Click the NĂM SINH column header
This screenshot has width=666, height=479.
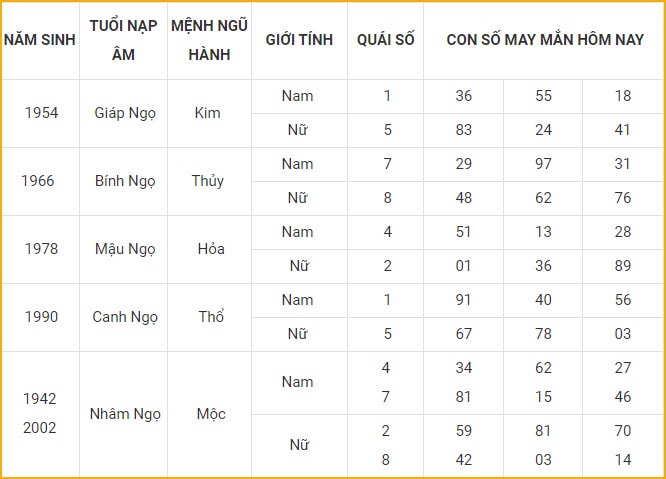[x=40, y=40]
